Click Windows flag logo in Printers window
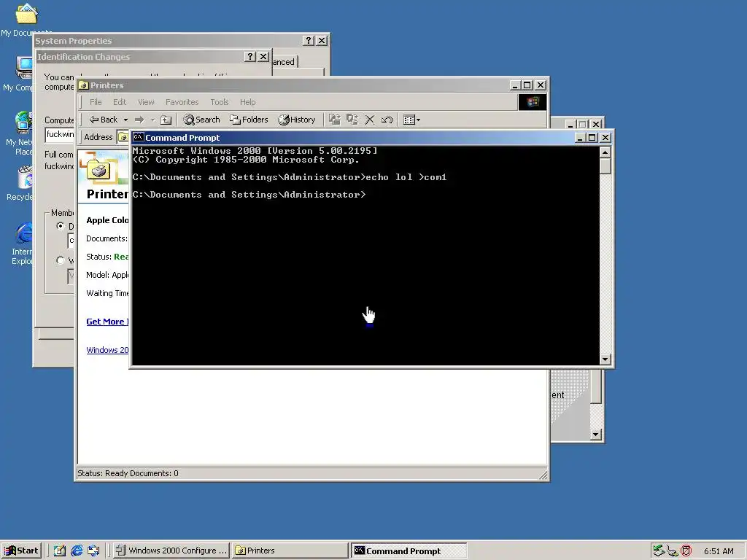Viewport: 747px width, 560px height. [532, 102]
